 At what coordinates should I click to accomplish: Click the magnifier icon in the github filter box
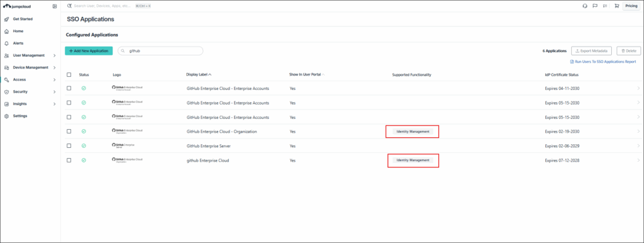click(x=123, y=51)
